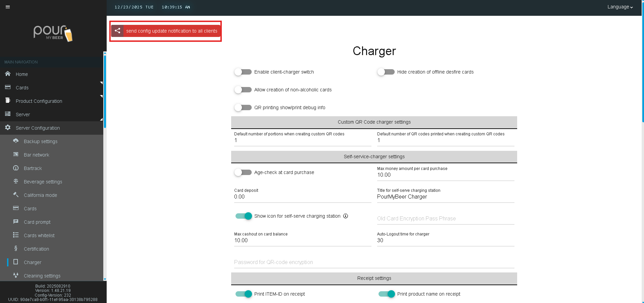Turn on Age-check at card purchase

click(243, 172)
